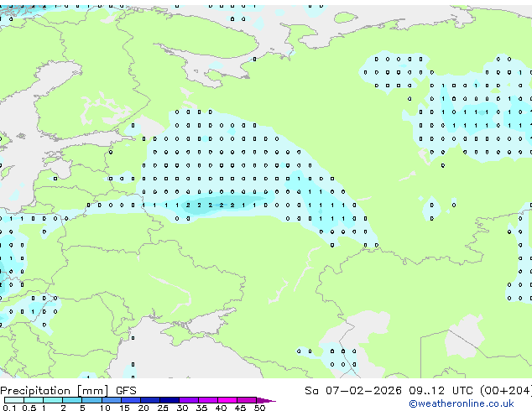The image size is (532, 411).
Task: Click the forecast offset "(00+204)"
Action: (506, 391)
